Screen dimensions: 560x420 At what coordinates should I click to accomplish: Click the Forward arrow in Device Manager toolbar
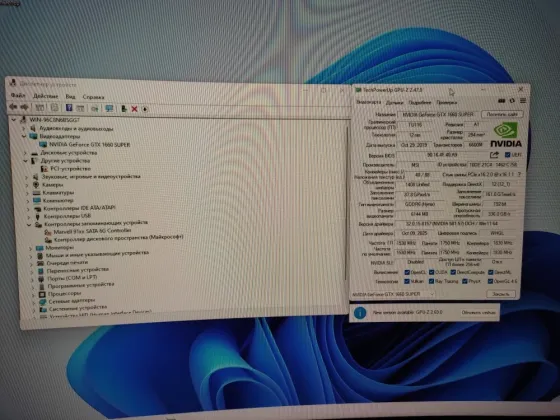24,107
